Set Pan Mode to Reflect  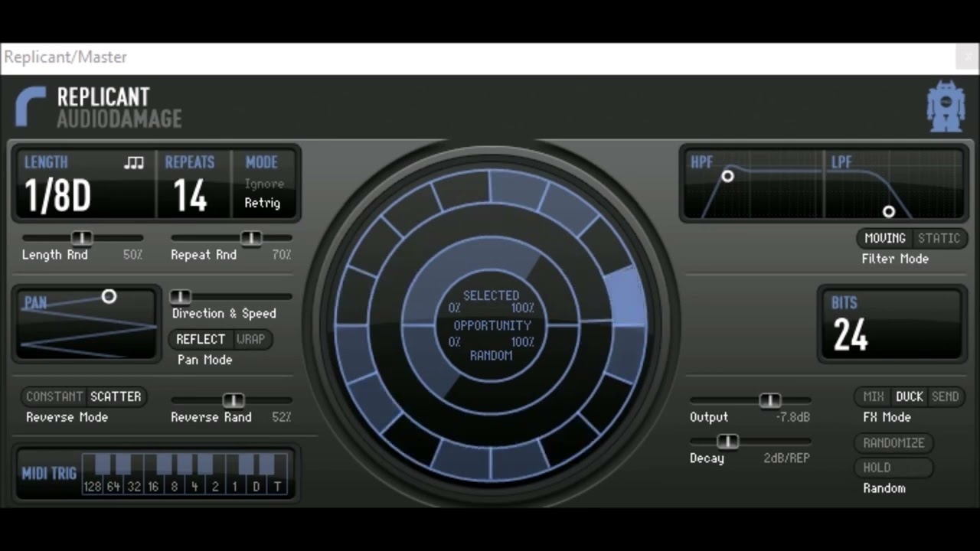201,339
